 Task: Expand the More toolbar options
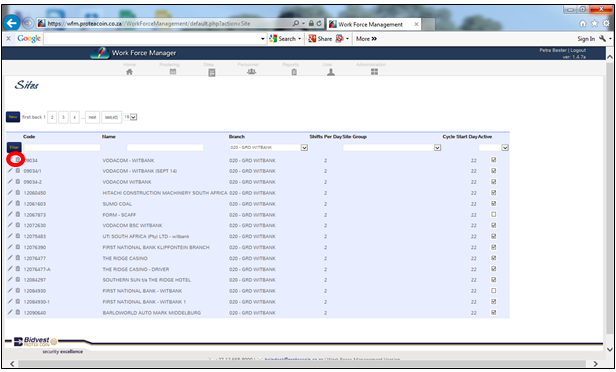tap(366, 38)
